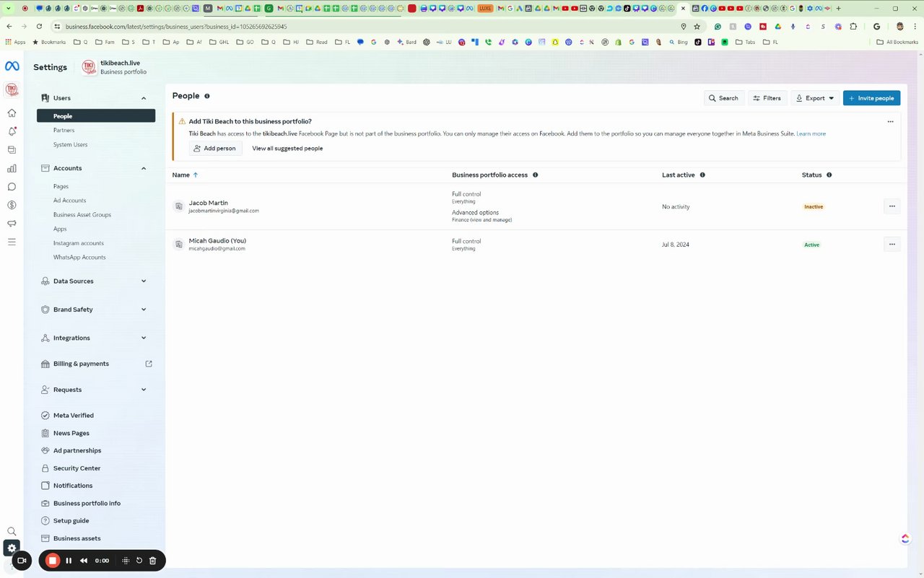Open three-dot menu on suggestion banner
The width and height of the screenshot is (924, 578).
click(x=890, y=122)
